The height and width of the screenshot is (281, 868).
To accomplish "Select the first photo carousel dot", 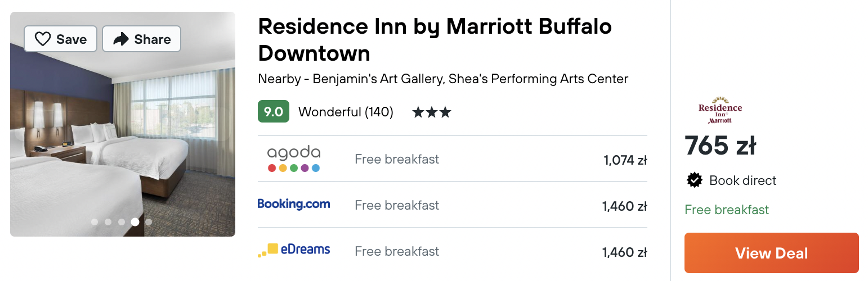I will (95, 222).
